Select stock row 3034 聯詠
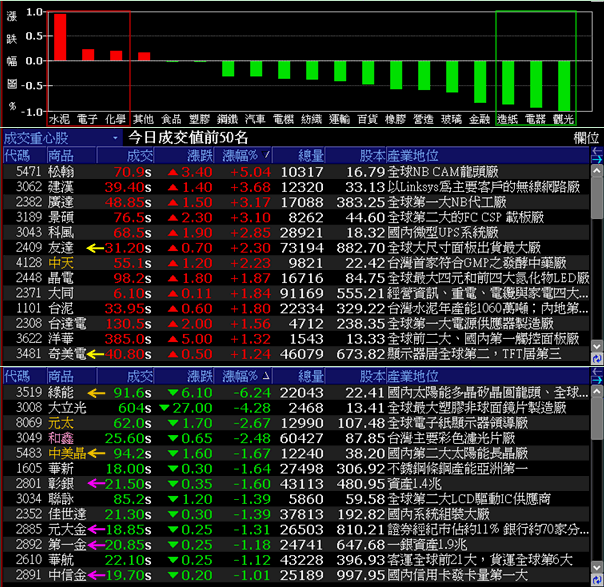 296,499
